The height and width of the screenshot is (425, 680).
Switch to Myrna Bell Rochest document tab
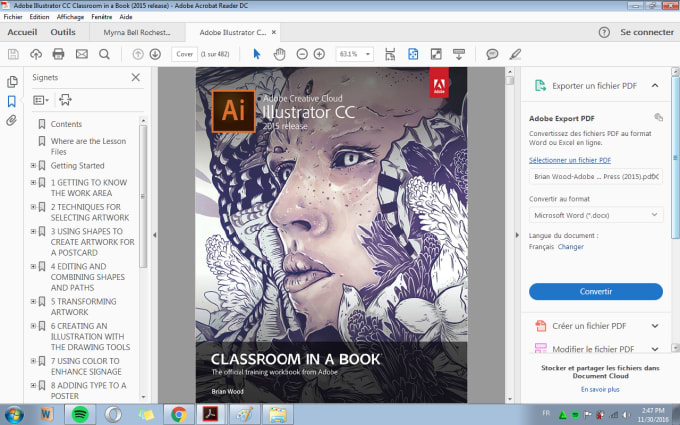137,33
